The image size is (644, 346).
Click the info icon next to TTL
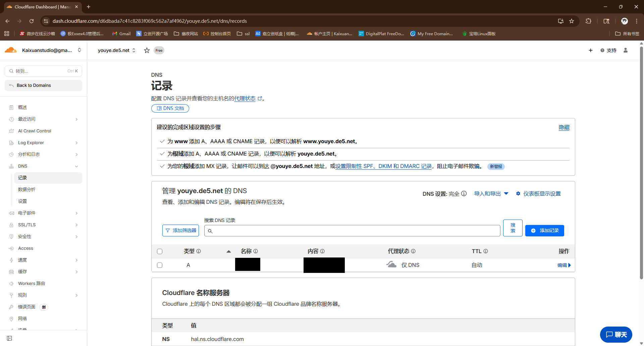[486, 251]
